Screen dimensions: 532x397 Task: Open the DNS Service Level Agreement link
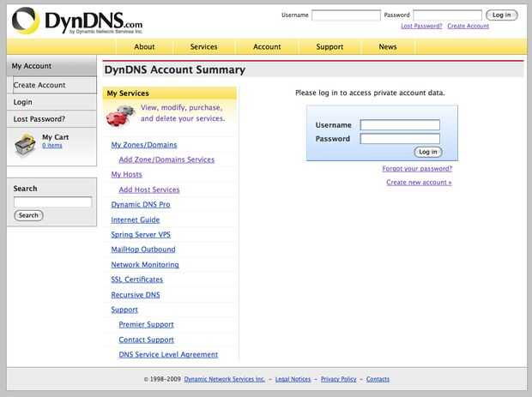coord(168,354)
